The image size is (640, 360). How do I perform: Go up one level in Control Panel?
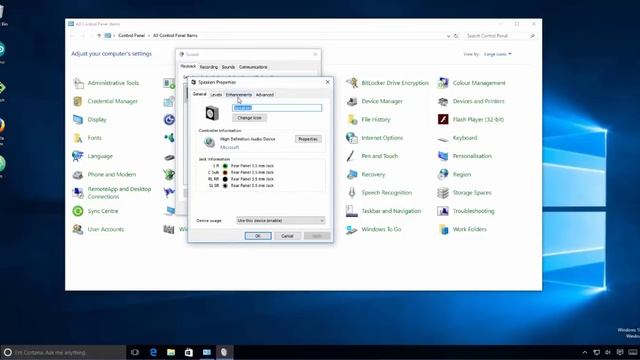point(99,36)
